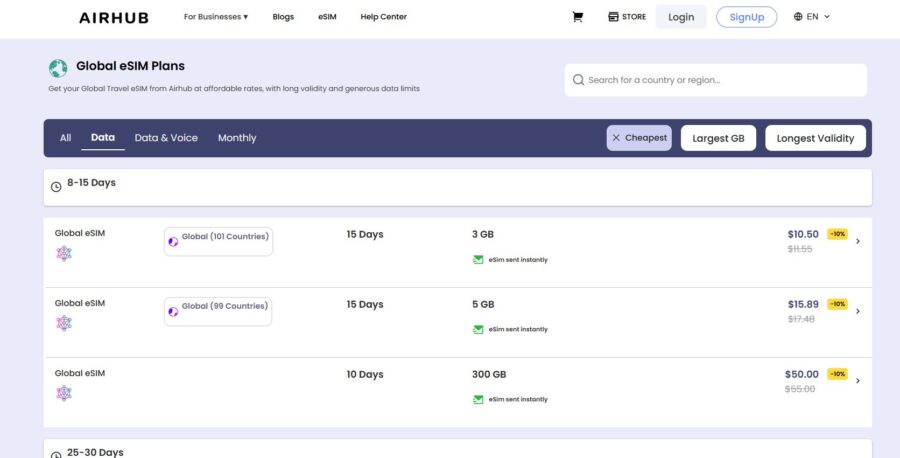Click the network icon in 300 GB row
The image size is (900, 458).
(64, 393)
